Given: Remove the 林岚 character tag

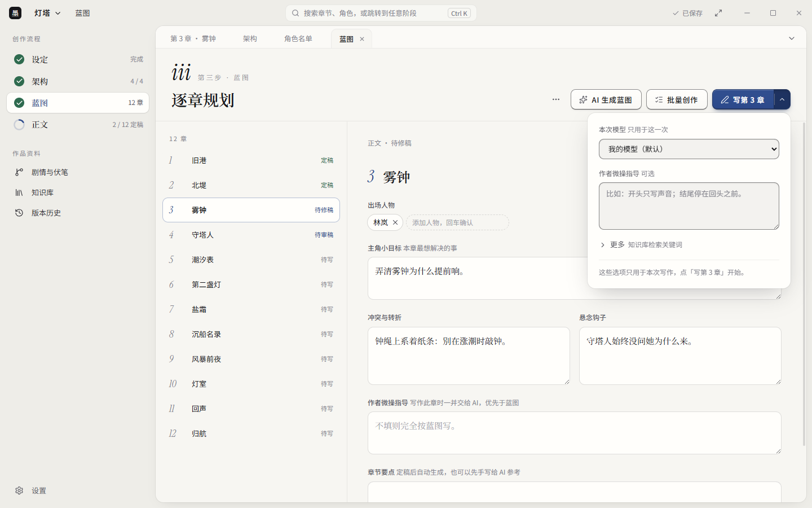Looking at the screenshot, I should pos(395,222).
